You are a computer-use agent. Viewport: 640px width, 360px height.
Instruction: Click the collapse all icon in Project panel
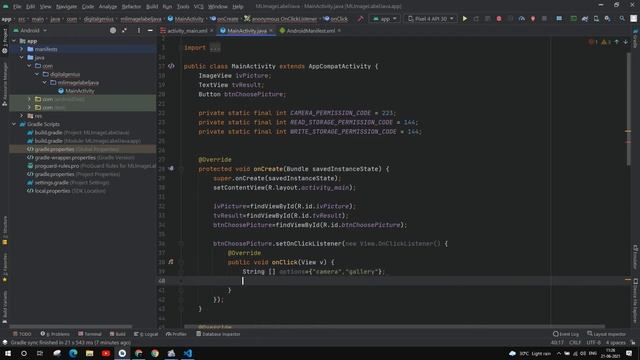pos(124,30)
